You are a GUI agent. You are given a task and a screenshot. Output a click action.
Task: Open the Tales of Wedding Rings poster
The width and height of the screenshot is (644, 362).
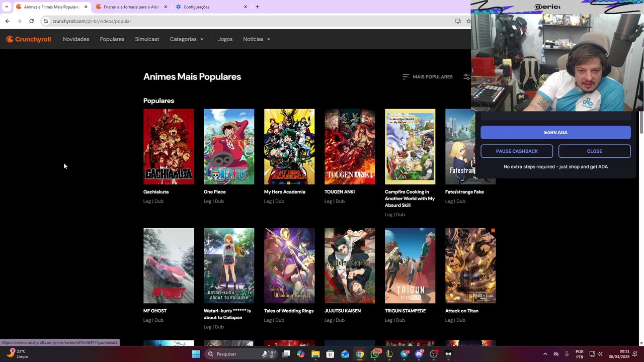click(289, 265)
